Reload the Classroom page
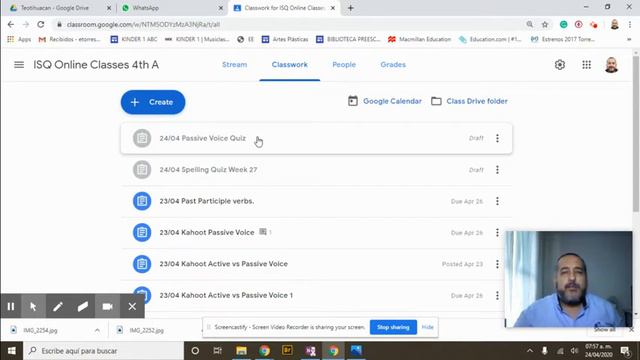The image size is (640, 360). point(41,24)
